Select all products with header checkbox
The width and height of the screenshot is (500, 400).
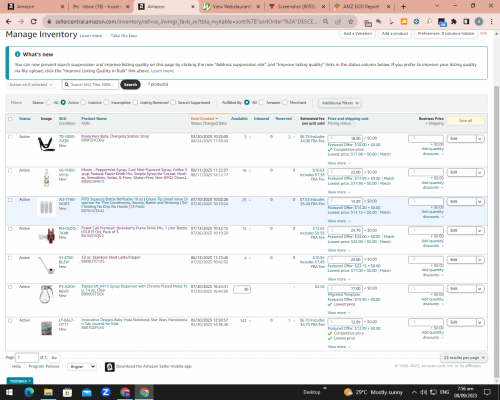coord(10,119)
